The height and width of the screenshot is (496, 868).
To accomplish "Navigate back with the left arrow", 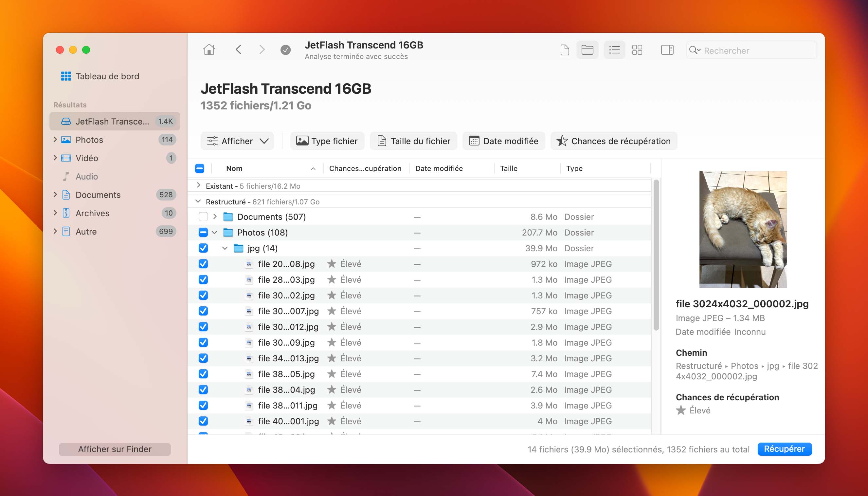I will point(239,50).
